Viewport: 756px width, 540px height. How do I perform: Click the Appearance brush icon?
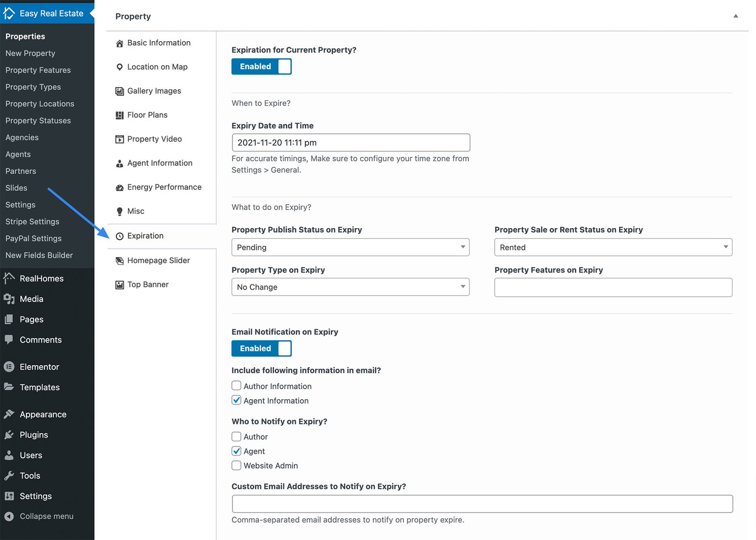tap(9, 414)
